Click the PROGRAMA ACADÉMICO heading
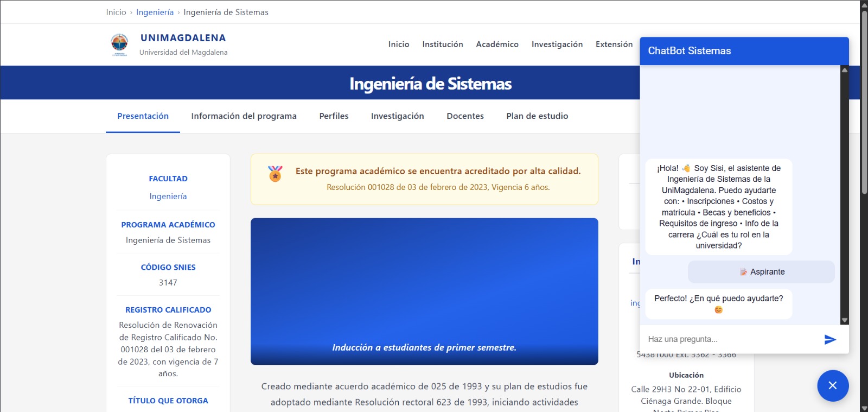868x412 pixels. click(168, 225)
